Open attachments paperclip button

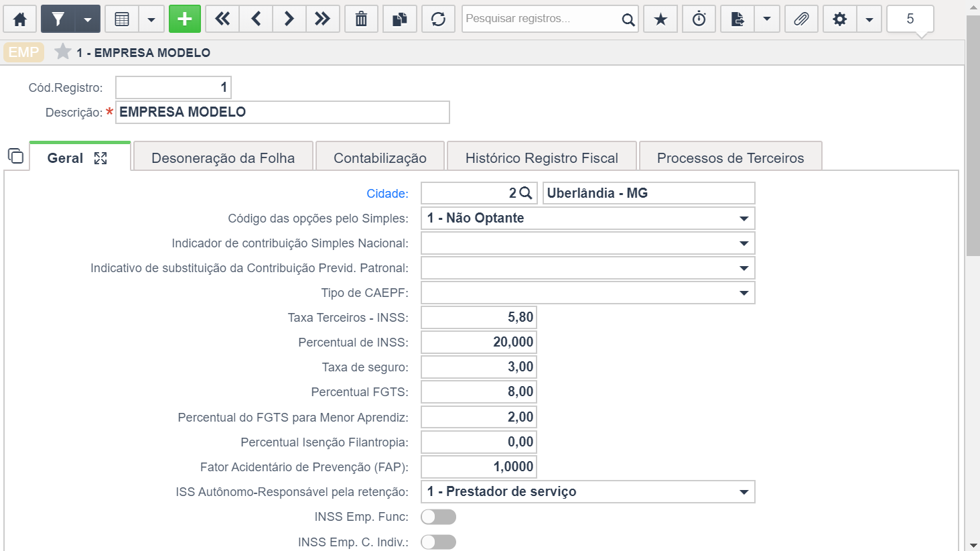tap(801, 19)
